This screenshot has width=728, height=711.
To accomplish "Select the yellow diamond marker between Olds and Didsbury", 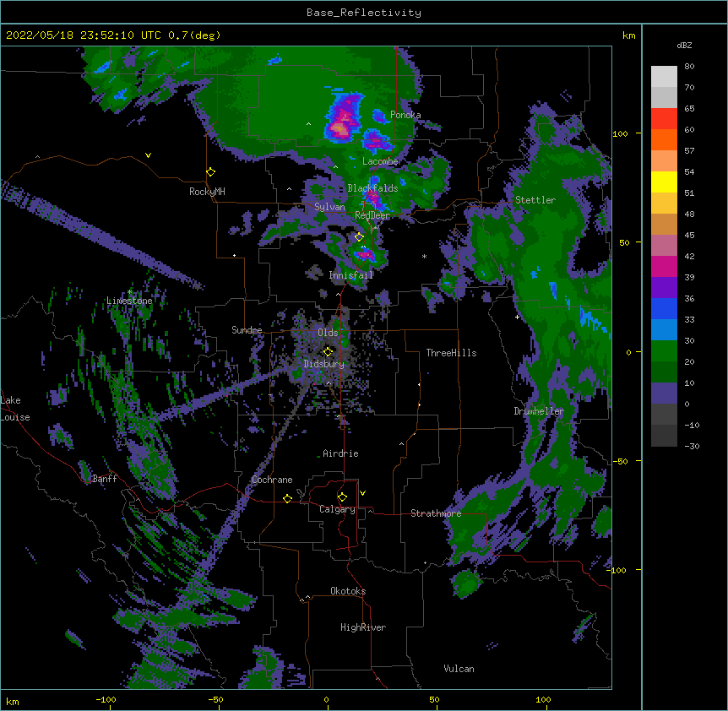I will pyautogui.click(x=328, y=351).
